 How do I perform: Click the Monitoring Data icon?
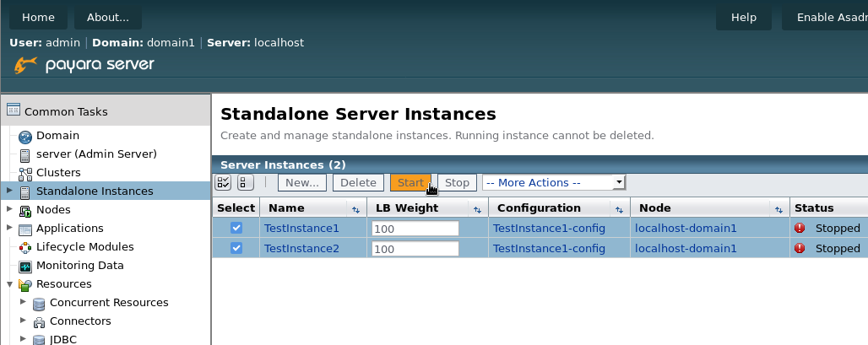(24, 266)
